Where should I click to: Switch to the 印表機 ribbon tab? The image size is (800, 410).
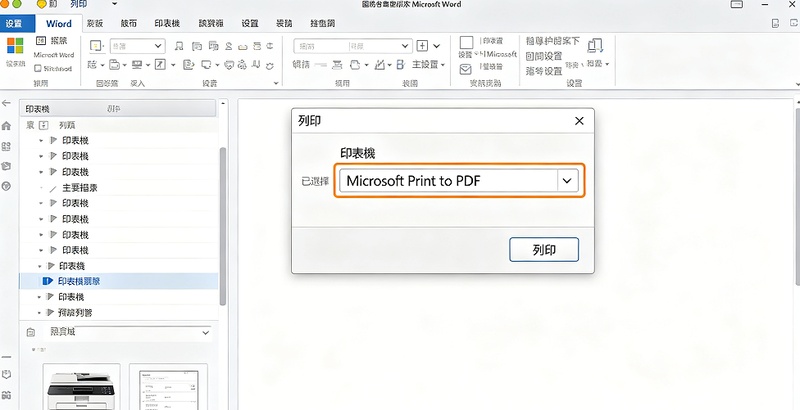click(x=167, y=23)
